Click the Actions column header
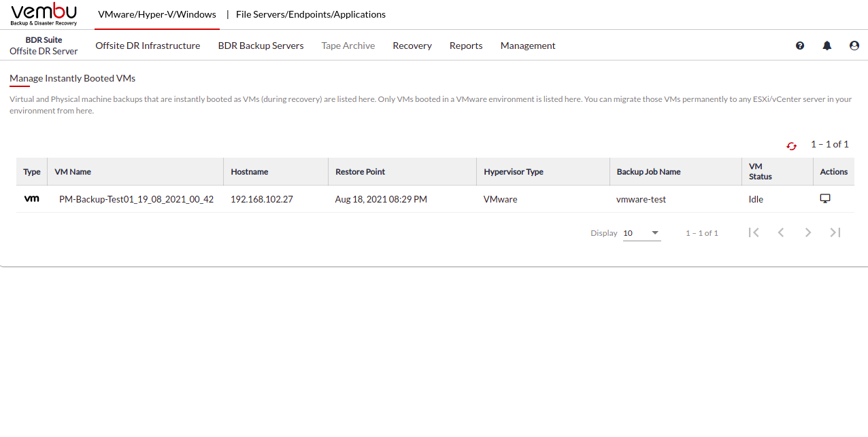The width and height of the screenshot is (868, 437). tap(834, 172)
